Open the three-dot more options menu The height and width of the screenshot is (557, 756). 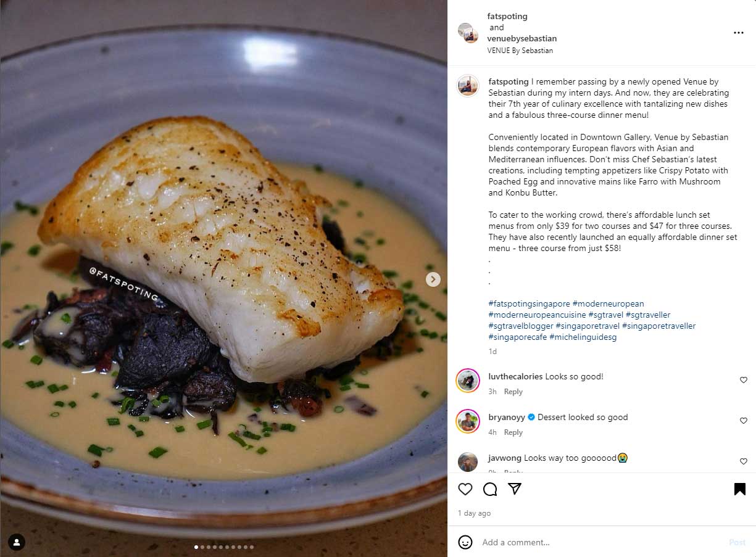739,33
